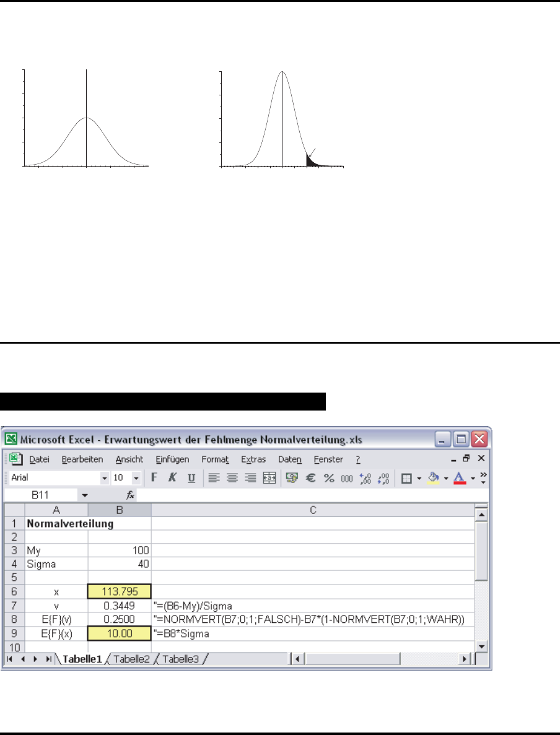Viewport: 560px width, 735px height.
Task: Align cell text left
Action: pyautogui.click(x=214, y=478)
